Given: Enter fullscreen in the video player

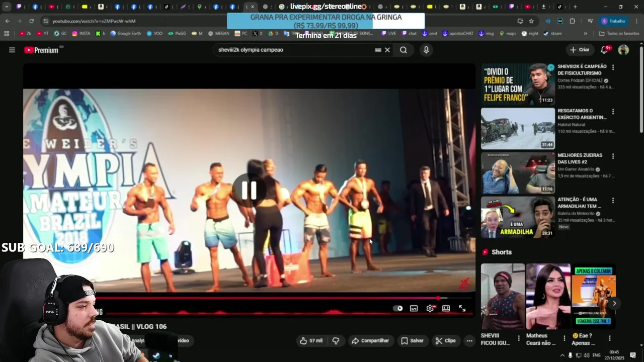Looking at the screenshot, I should coord(462,308).
